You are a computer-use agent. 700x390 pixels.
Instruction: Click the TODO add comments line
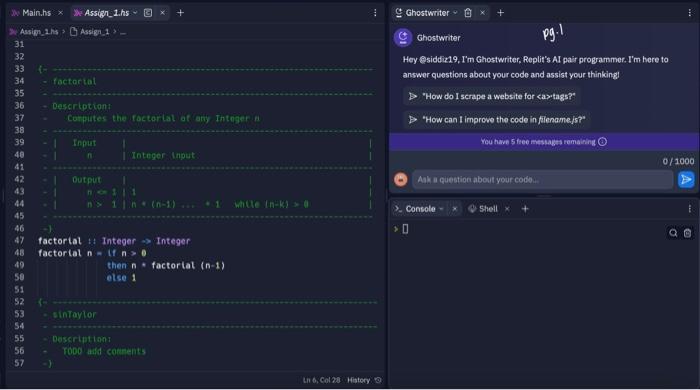point(104,352)
